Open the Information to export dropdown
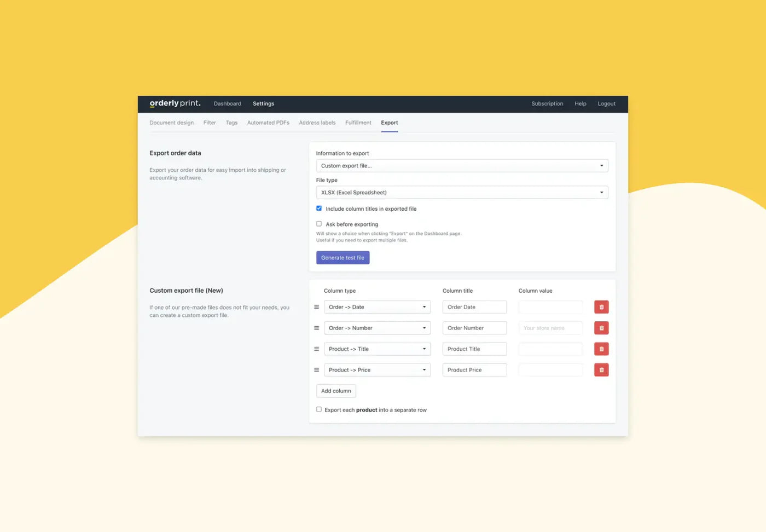The image size is (766, 532). pos(462,166)
